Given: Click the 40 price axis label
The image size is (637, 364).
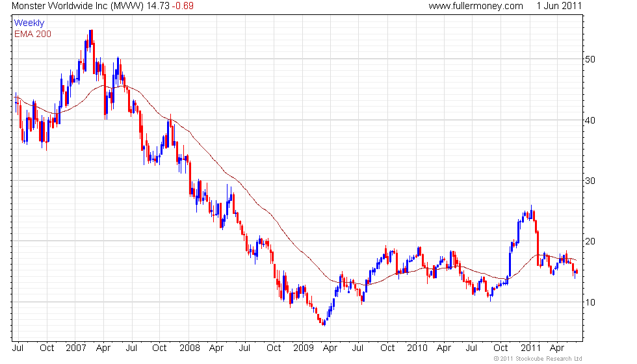Looking at the screenshot, I should click(590, 120).
